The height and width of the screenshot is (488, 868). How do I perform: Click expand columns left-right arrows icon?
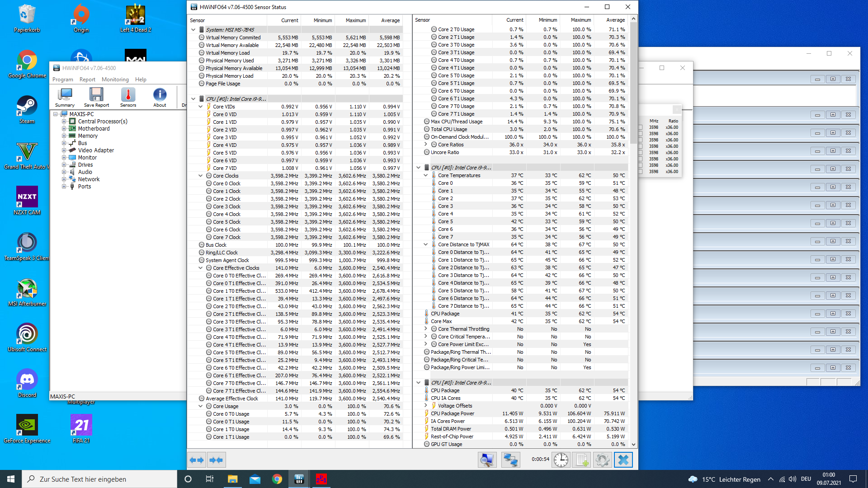point(197,460)
